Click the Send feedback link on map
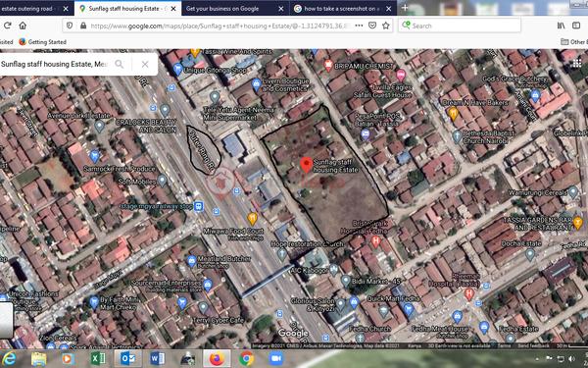This screenshot has height=368, width=588. tap(534, 345)
